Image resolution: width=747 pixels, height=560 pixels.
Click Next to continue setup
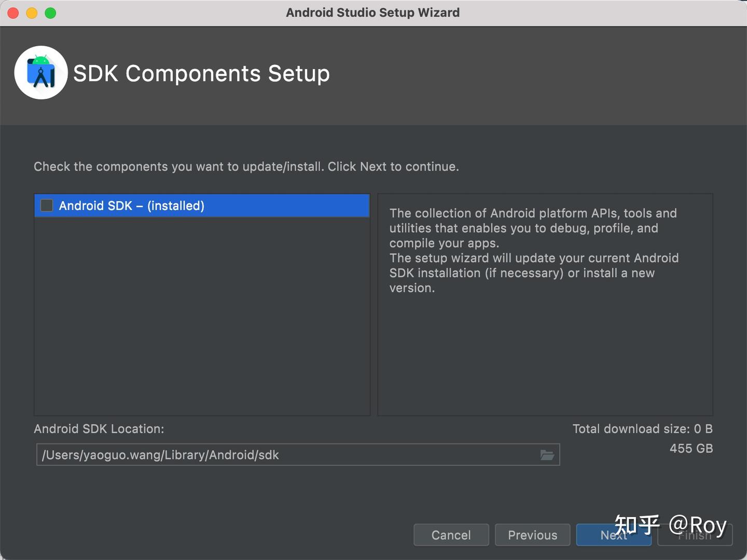click(614, 535)
